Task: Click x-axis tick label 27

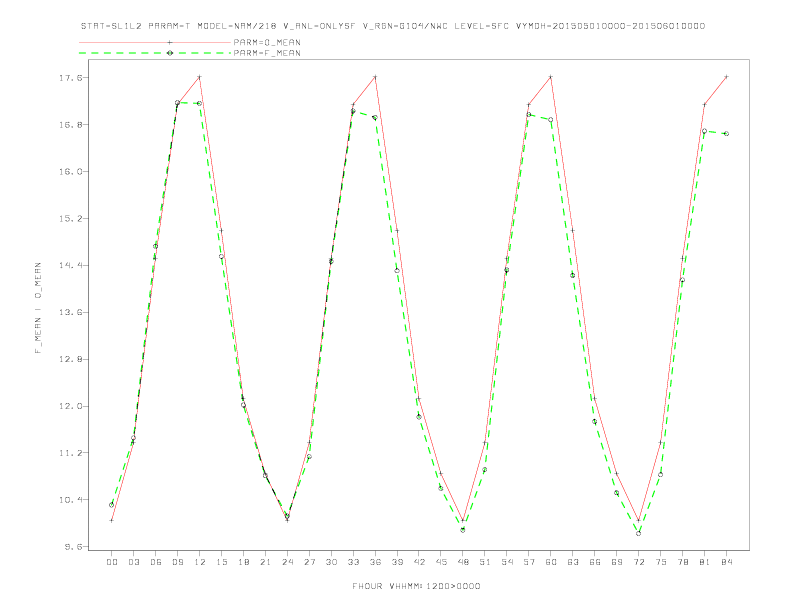Action: [x=309, y=562]
